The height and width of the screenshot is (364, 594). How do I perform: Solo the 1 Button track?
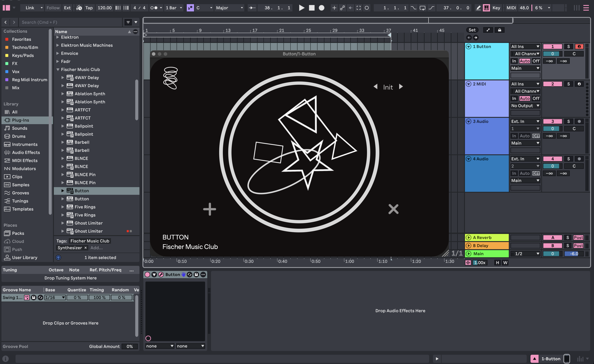pos(568,47)
